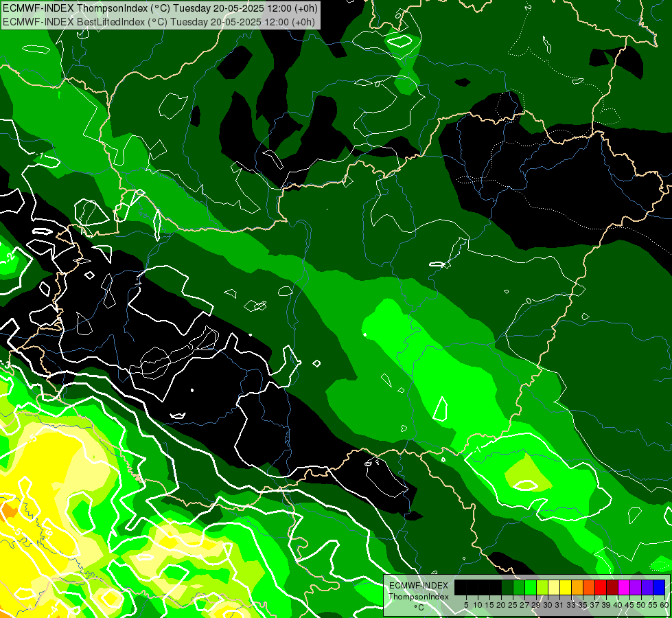This screenshot has height=618, width=672.
Task: Click the pale yellow 30–31 legend swatch
Action: pyautogui.click(x=554, y=587)
